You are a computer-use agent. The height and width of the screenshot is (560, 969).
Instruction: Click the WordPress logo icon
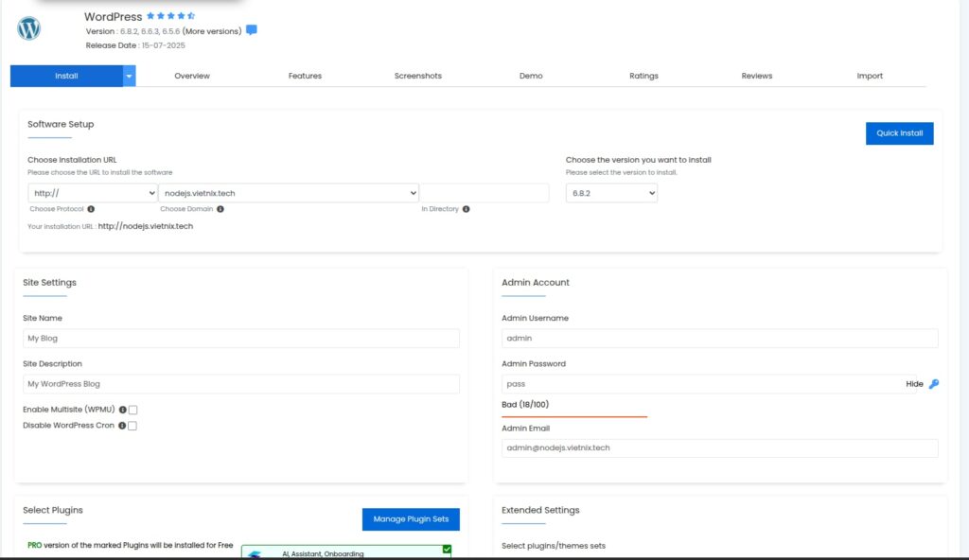29,28
